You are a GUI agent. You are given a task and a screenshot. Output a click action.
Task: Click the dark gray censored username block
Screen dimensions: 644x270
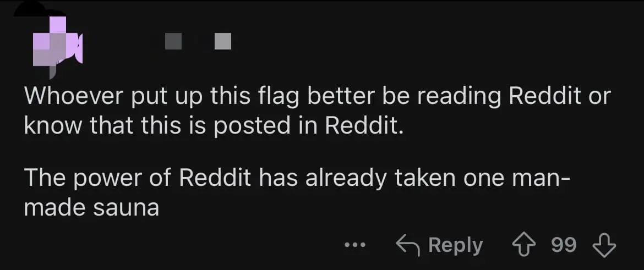tap(173, 41)
